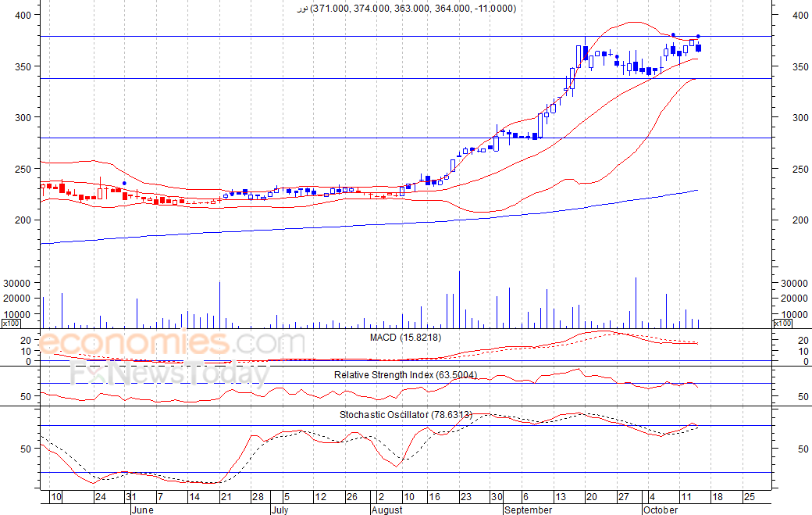Click the price quote header text at top
812x515 pixels.
[407, 9]
